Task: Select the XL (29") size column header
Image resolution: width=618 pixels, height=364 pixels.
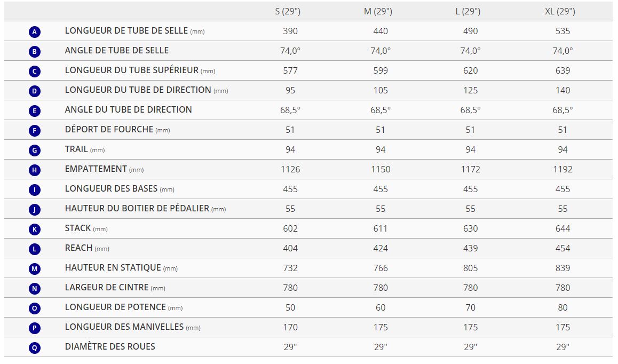Action: point(562,11)
